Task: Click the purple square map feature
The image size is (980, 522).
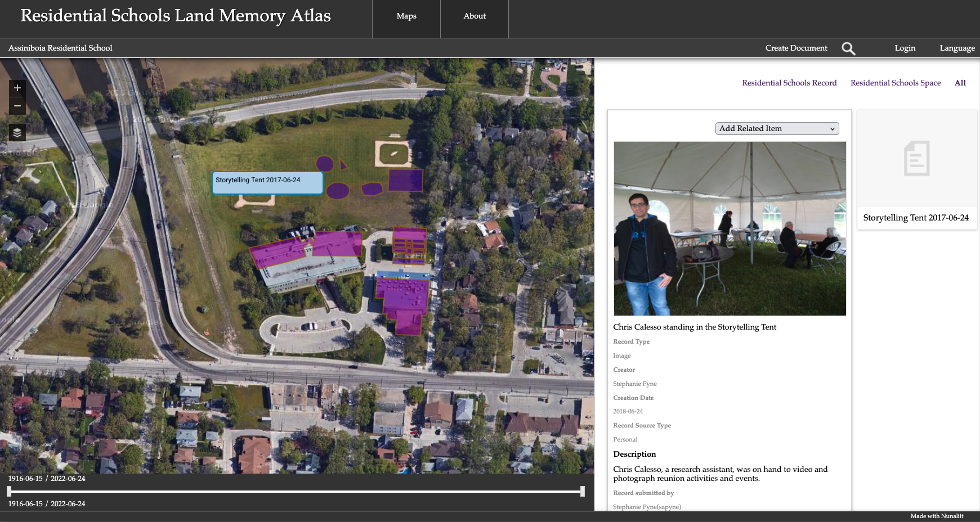Action: pyautogui.click(x=405, y=181)
